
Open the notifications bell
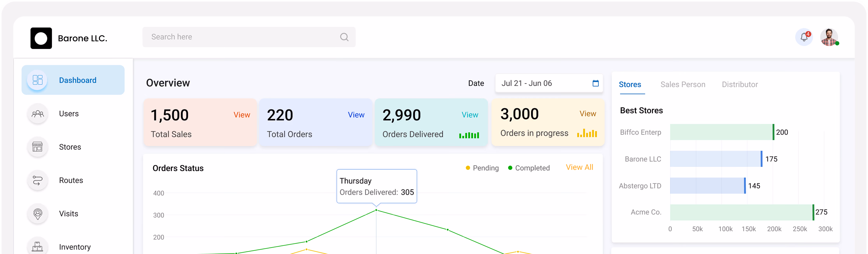[x=804, y=37]
